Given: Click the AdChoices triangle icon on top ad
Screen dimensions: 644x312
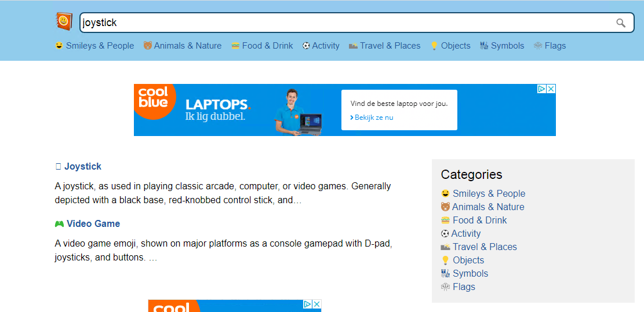Looking at the screenshot, I should pyautogui.click(x=542, y=89).
